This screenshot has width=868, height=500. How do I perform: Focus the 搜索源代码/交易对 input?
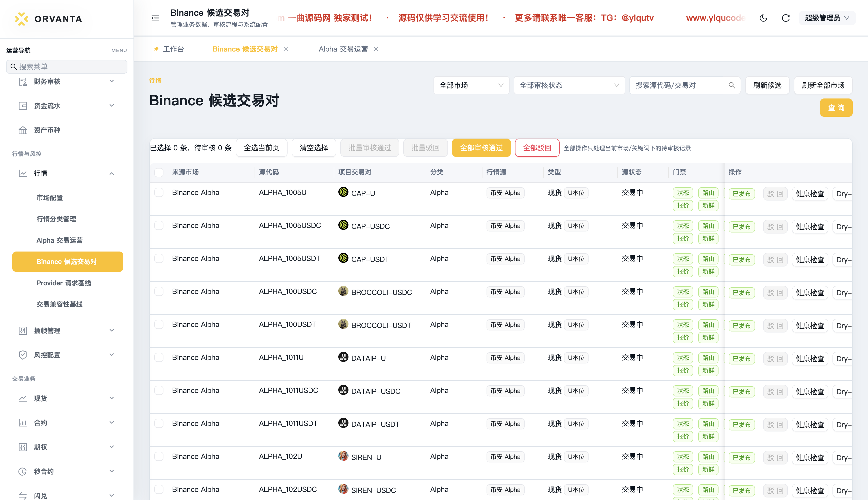(x=676, y=85)
